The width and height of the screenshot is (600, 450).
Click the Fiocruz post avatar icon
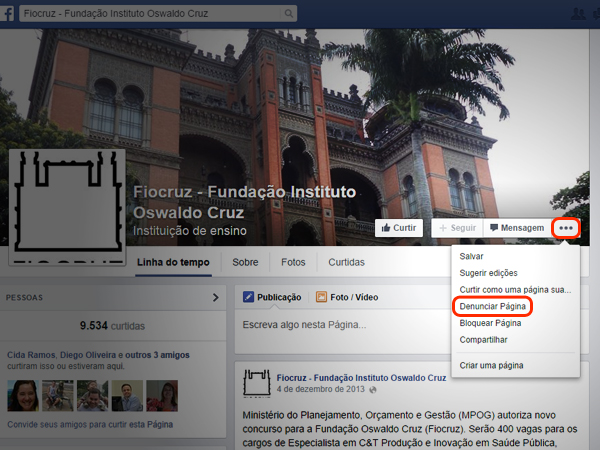click(257, 384)
